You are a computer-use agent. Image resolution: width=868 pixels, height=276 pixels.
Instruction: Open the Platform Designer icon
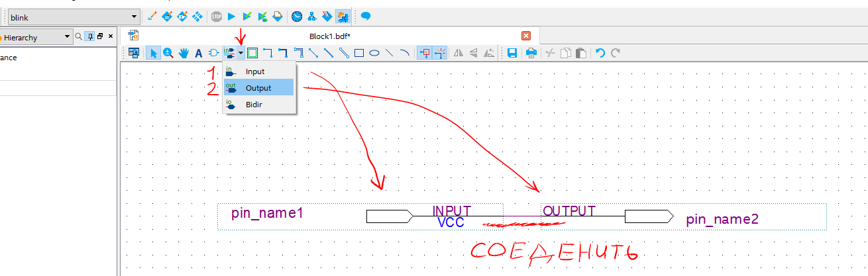tap(343, 17)
